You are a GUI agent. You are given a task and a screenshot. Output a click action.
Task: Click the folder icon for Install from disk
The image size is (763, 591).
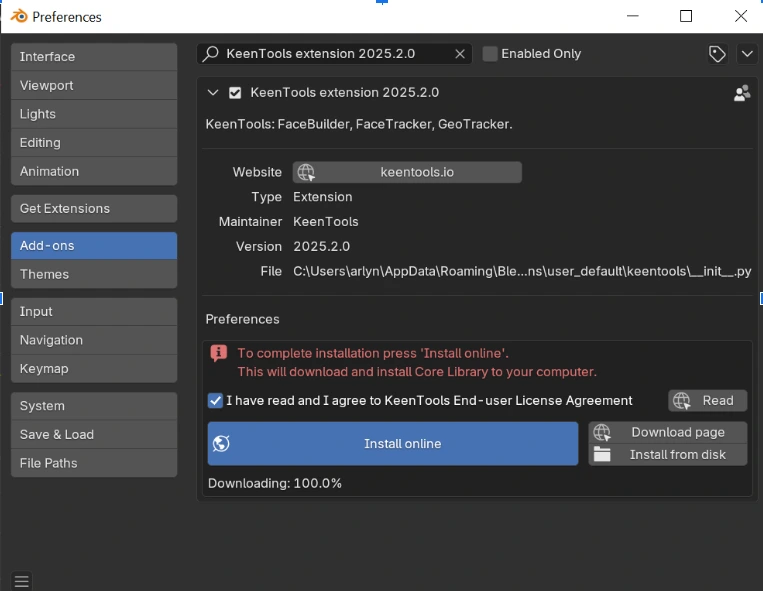601,455
